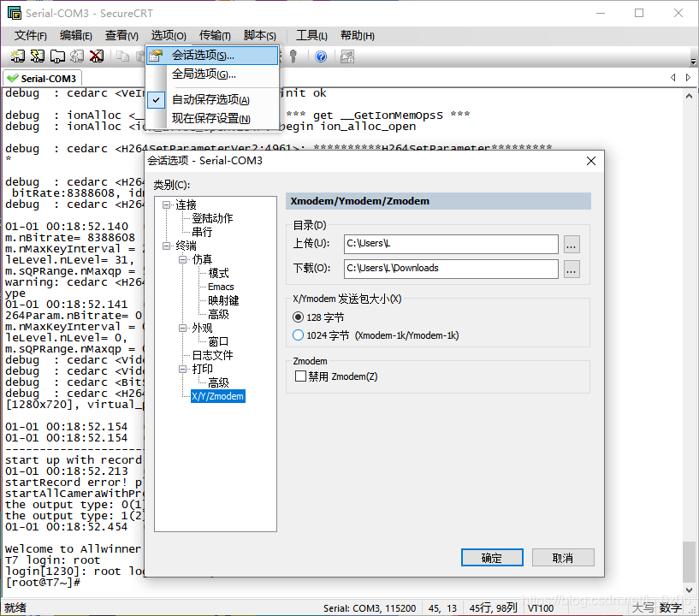Viewport: 699px width, 616px height.
Task: Open the 查看 menu
Action: click(121, 36)
